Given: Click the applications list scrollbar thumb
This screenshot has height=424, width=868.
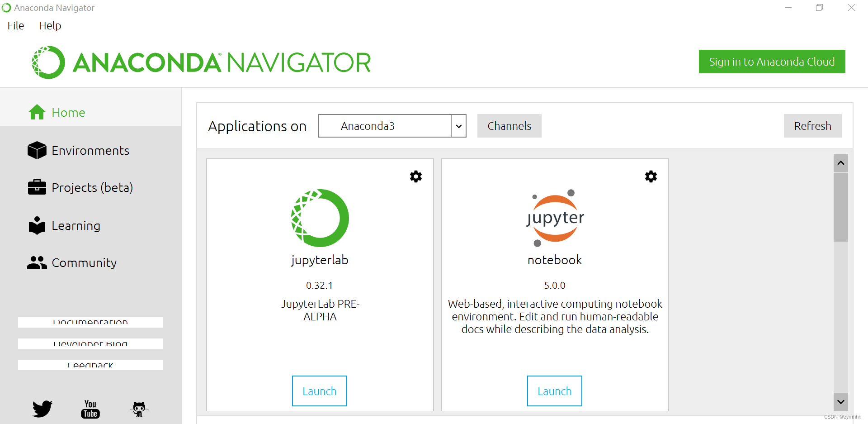Looking at the screenshot, I should click(841, 207).
